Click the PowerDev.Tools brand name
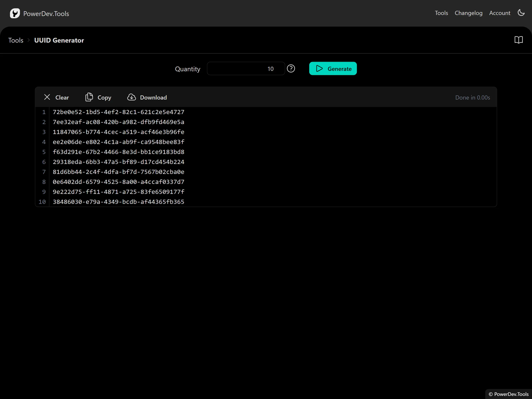Screen dimensions: 532x399 [x=46, y=14]
